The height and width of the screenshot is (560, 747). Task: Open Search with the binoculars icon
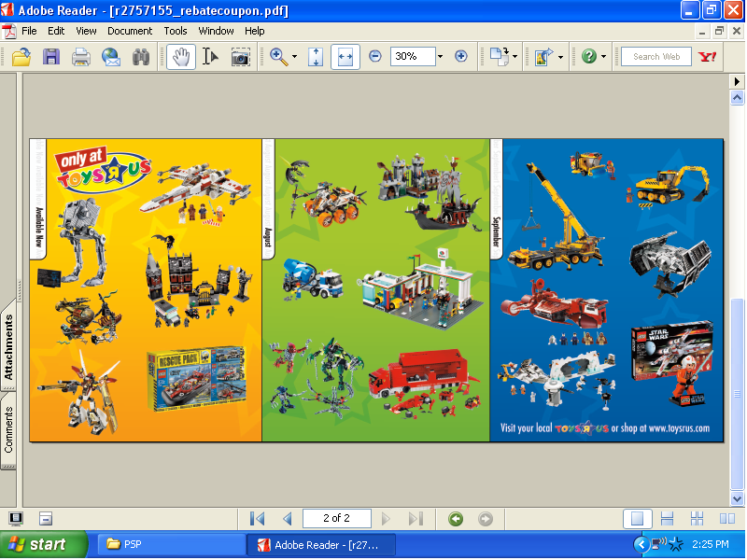141,57
